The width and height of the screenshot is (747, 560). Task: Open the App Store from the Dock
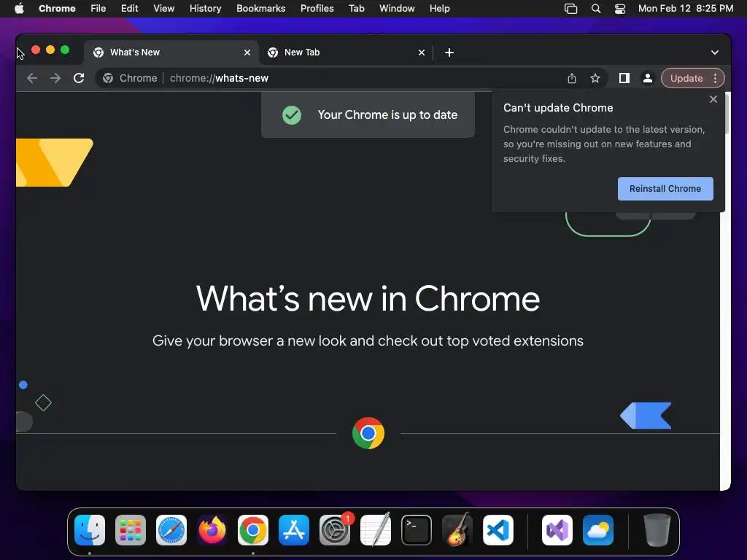pyautogui.click(x=294, y=530)
